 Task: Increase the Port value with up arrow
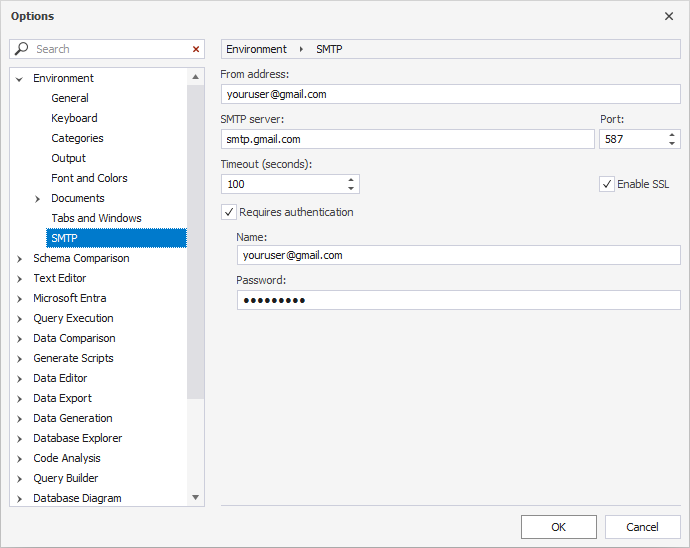[x=672, y=135]
